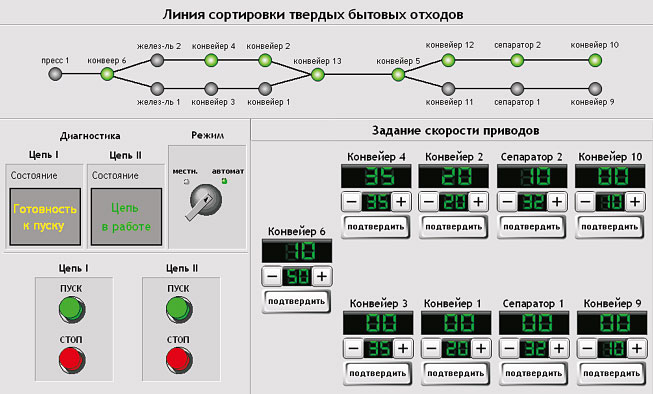Click the автомат mode indicator lamp

[x=224, y=181]
